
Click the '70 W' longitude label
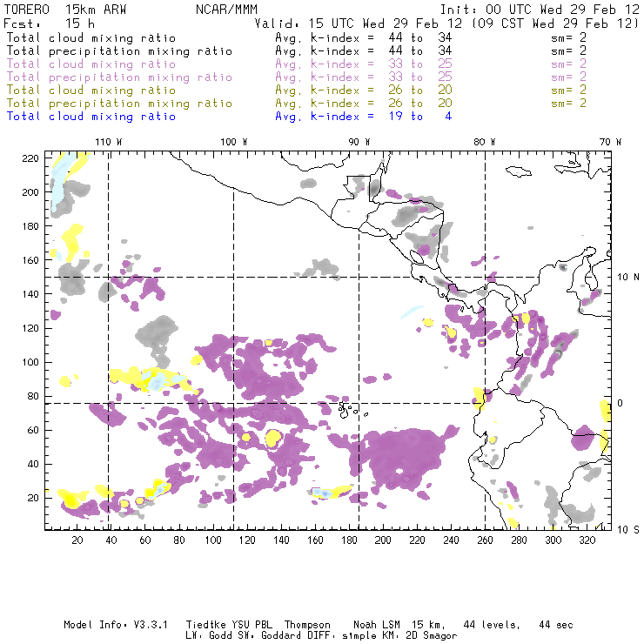(x=610, y=142)
